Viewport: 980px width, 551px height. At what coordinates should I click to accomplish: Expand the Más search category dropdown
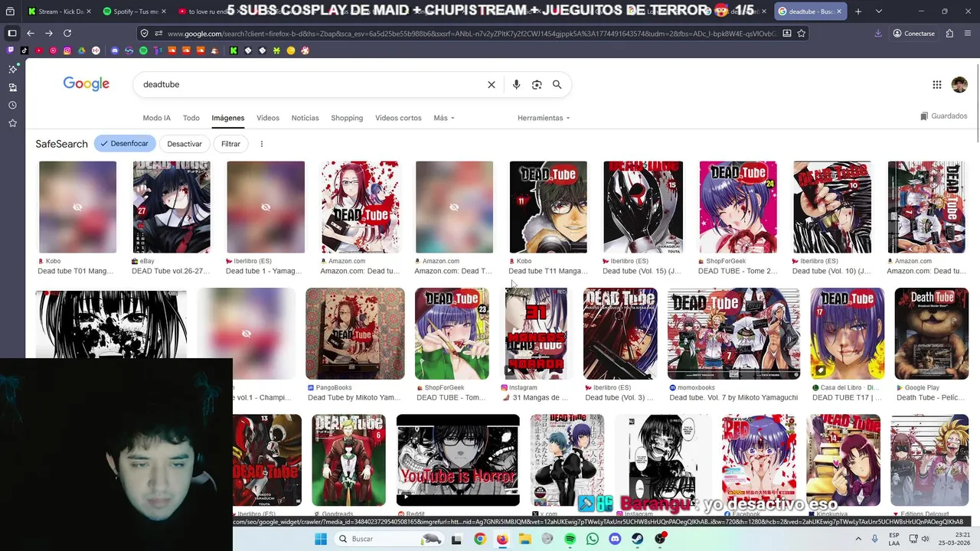(444, 118)
